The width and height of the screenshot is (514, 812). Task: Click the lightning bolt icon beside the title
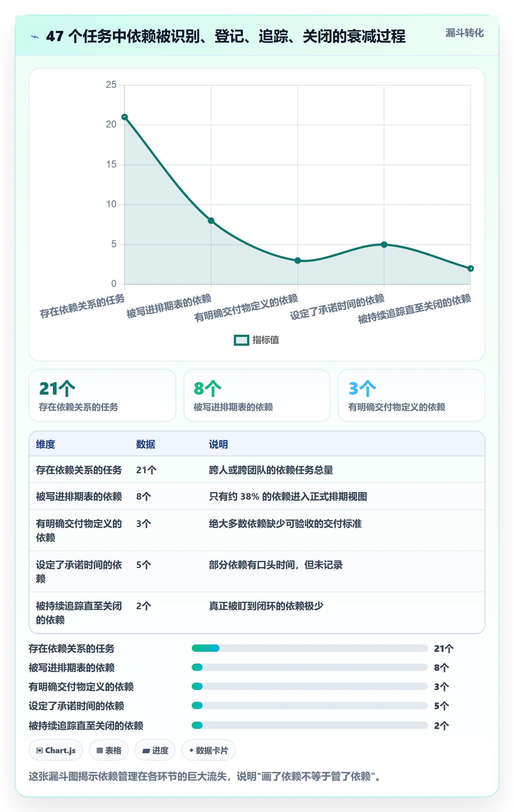click(x=35, y=37)
